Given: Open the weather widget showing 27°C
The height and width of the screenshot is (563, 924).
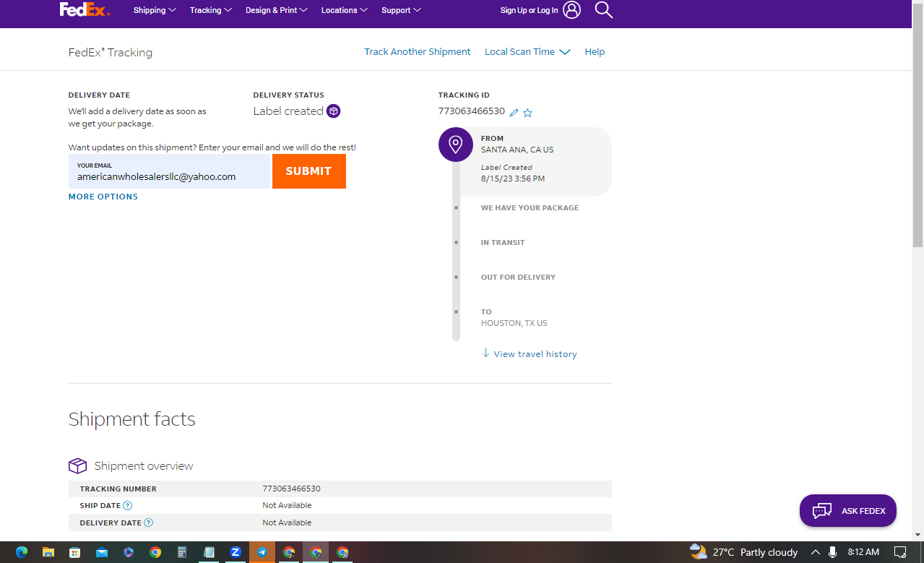Looking at the screenshot, I should click(x=743, y=552).
